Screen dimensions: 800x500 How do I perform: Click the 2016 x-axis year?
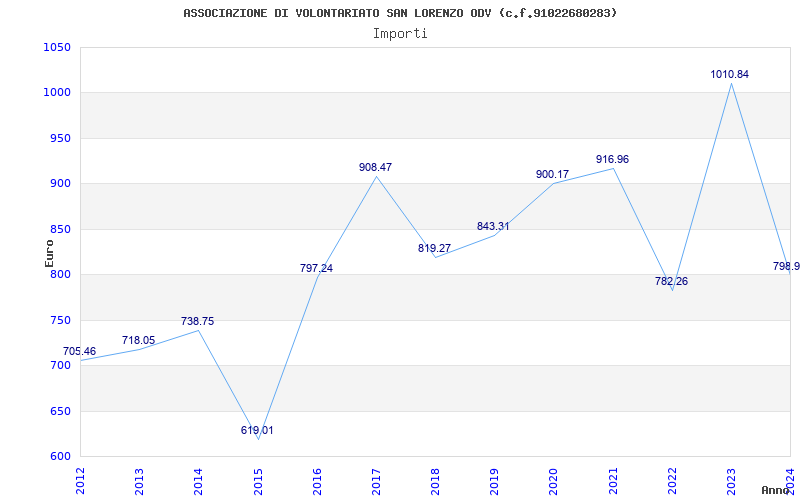(x=317, y=481)
